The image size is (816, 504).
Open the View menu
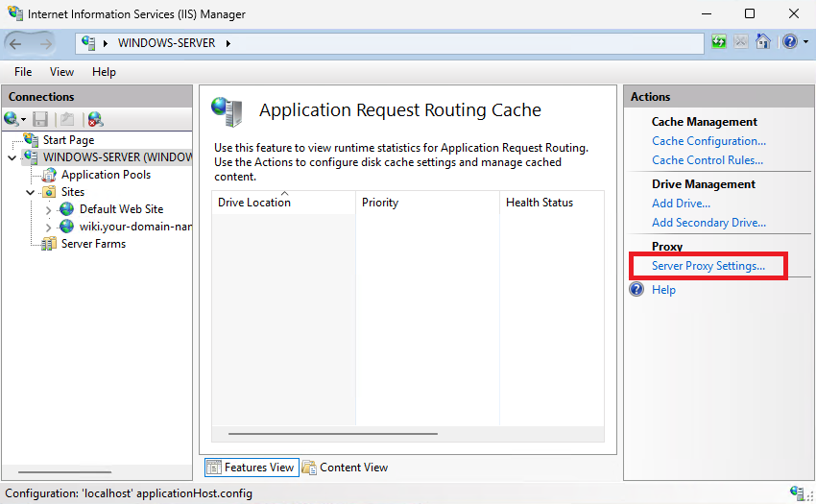pos(61,72)
